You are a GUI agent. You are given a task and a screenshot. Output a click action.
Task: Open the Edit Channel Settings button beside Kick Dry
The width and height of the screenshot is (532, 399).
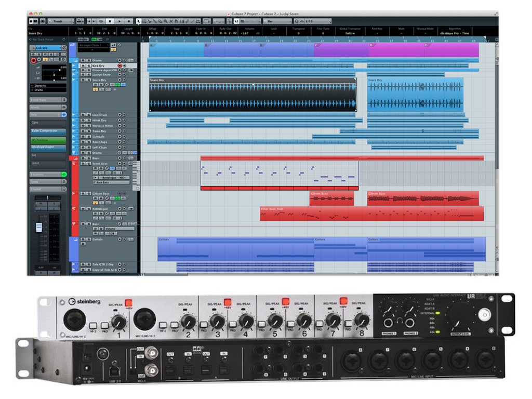pyautogui.click(x=63, y=47)
